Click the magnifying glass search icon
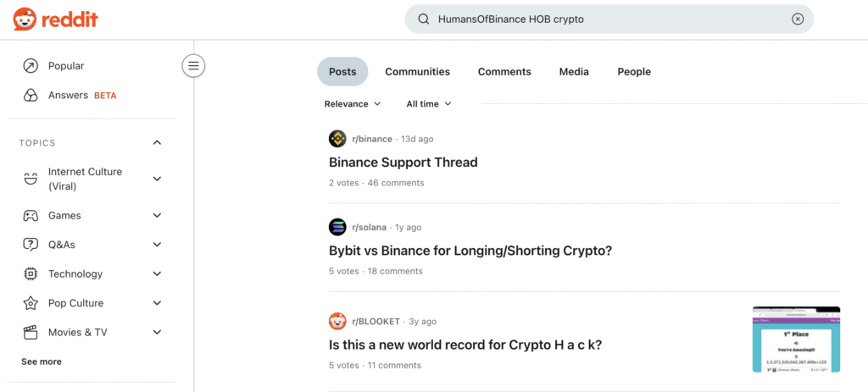Screen dimensions: 868x392 click(422, 19)
